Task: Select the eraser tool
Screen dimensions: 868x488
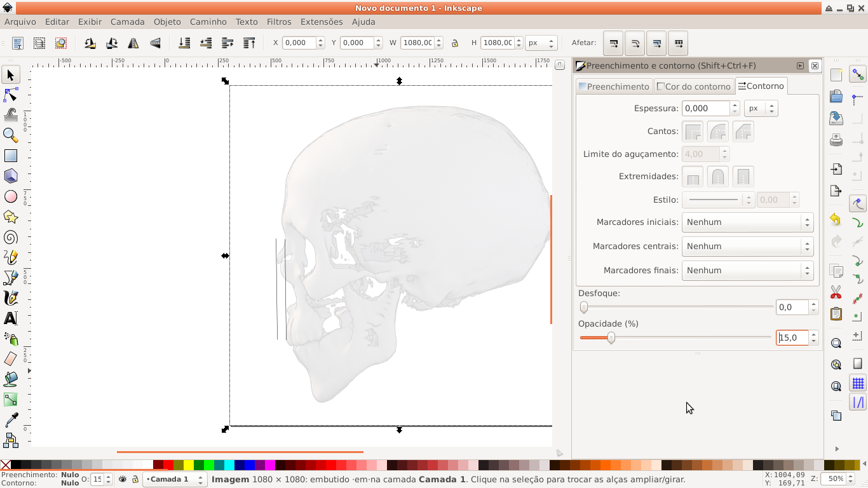Action: click(10, 359)
